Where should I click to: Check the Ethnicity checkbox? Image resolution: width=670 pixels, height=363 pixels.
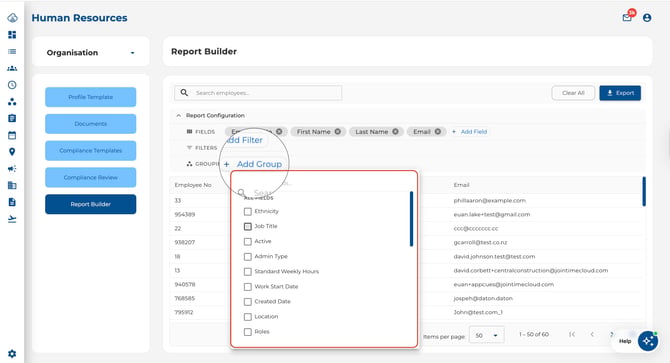coord(247,211)
